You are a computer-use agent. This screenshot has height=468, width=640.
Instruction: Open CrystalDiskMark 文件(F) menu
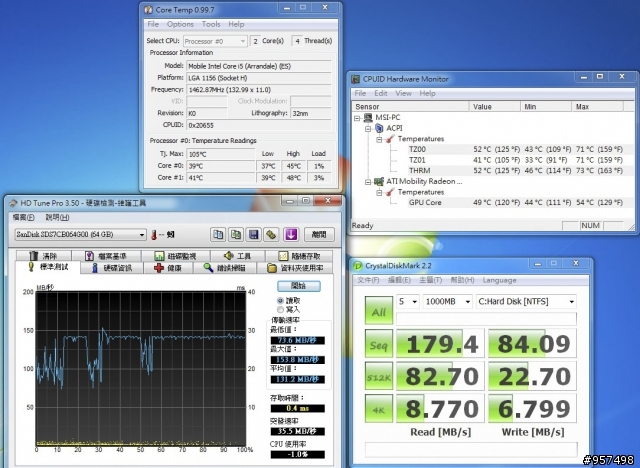pyautogui.click(x=368, y=280)
